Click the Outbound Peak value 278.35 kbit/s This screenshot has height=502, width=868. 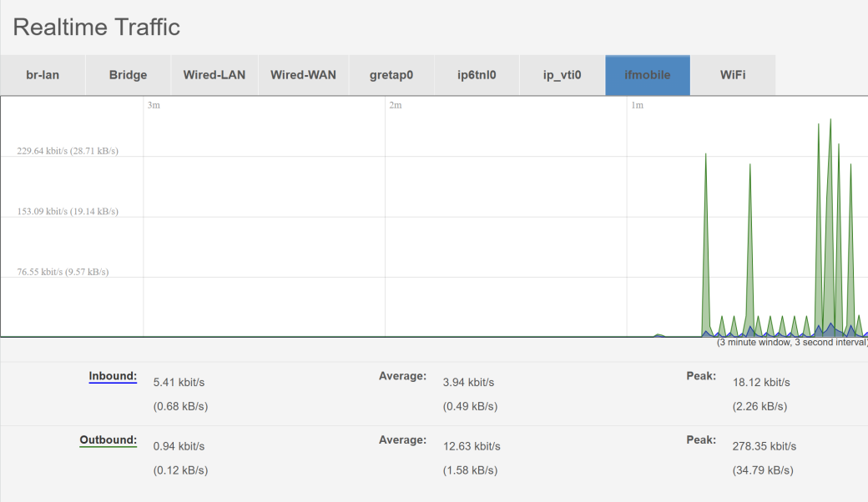764,446
